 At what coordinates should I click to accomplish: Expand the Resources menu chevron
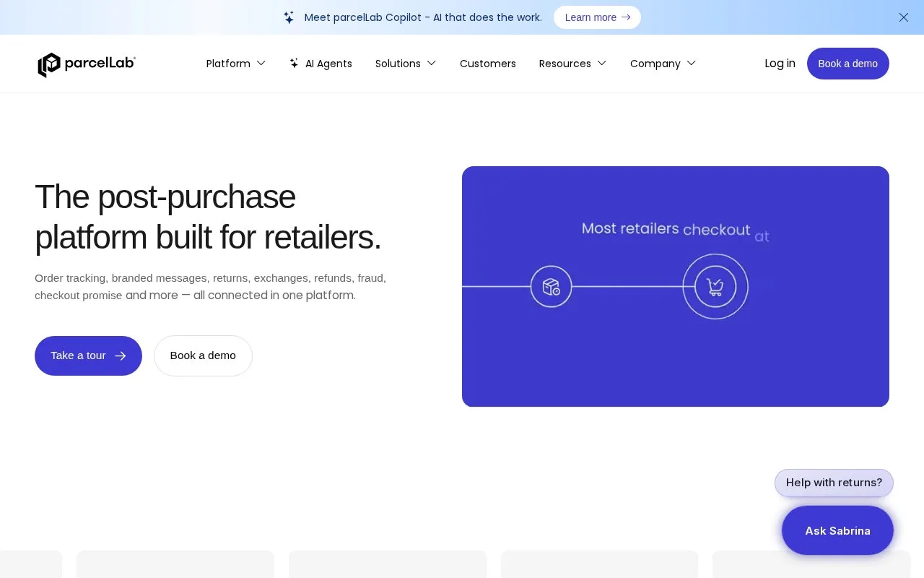(602, 64)
